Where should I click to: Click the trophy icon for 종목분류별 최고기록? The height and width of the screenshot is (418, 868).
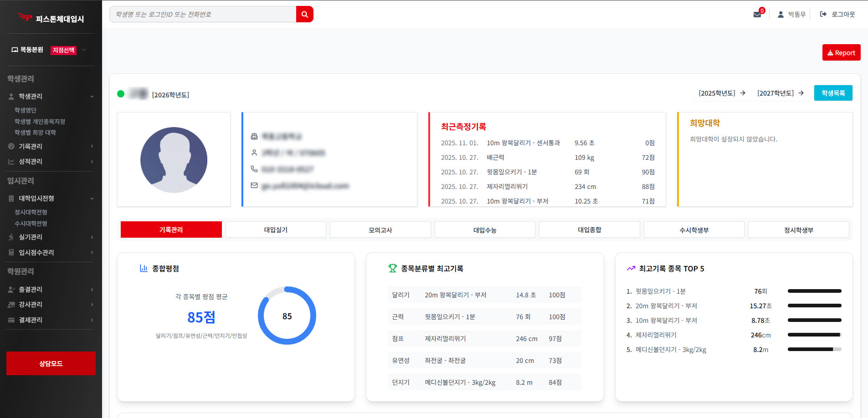[x=392, y=268]
